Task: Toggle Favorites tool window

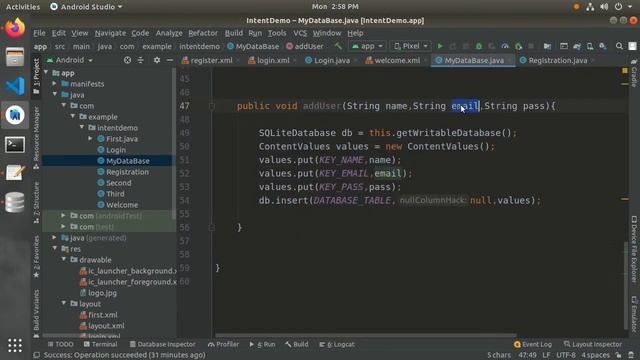Action: click(36, 256)
